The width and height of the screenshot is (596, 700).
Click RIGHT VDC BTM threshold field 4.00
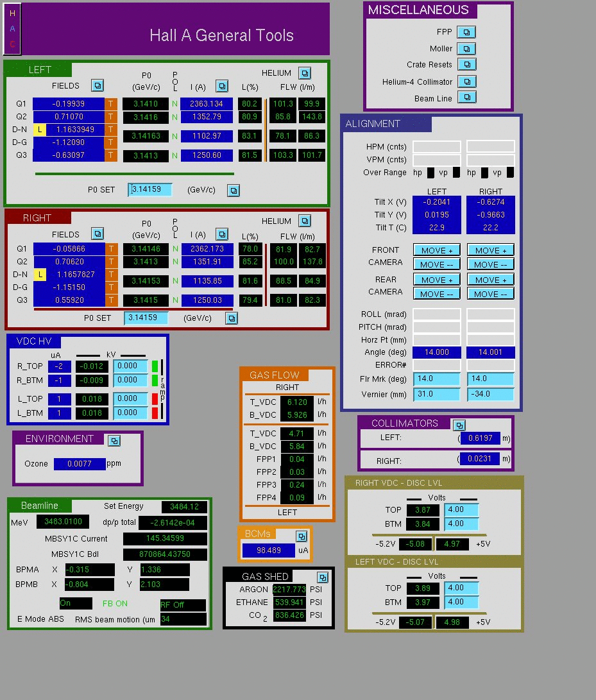click(x=462, y=524)
